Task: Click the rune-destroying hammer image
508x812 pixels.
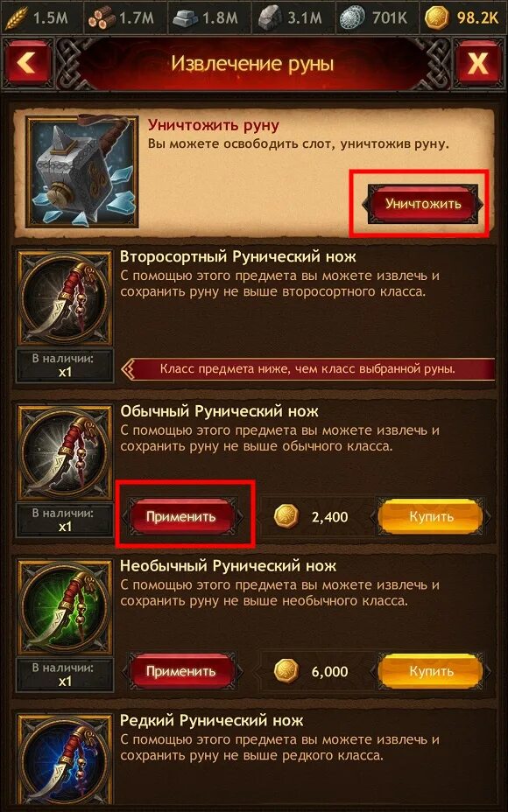Action: point(82,171)
